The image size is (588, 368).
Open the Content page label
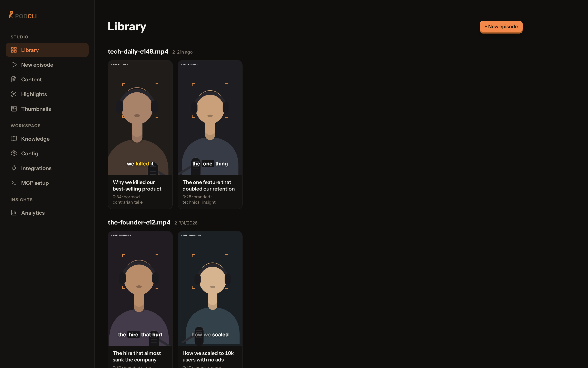31,80
